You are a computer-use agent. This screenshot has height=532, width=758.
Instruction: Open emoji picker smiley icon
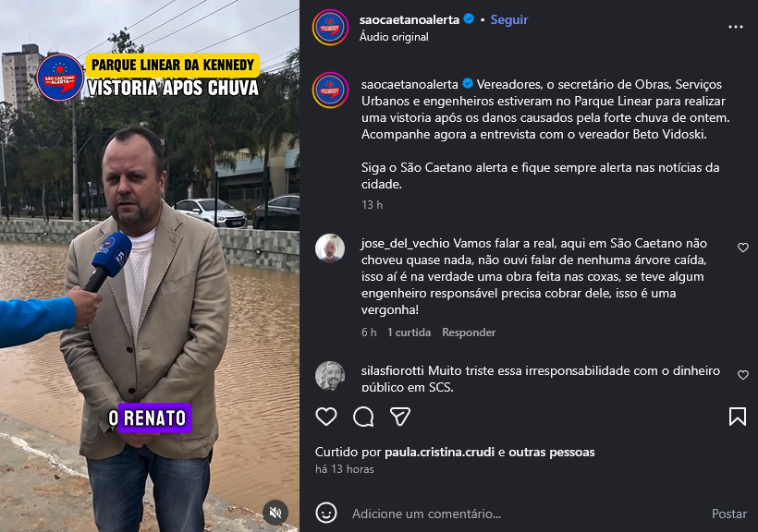(x=326, y=513)
